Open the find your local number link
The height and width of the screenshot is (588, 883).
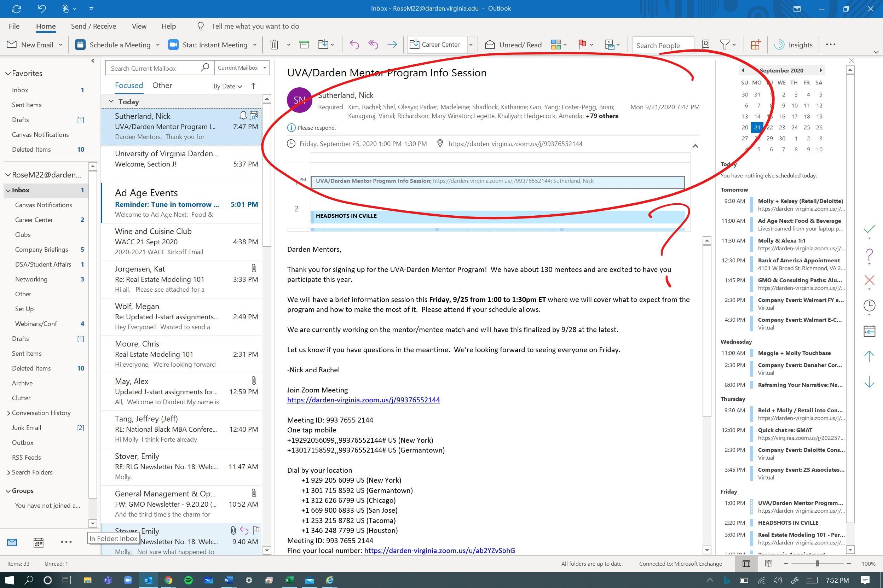tap(440, 551)
